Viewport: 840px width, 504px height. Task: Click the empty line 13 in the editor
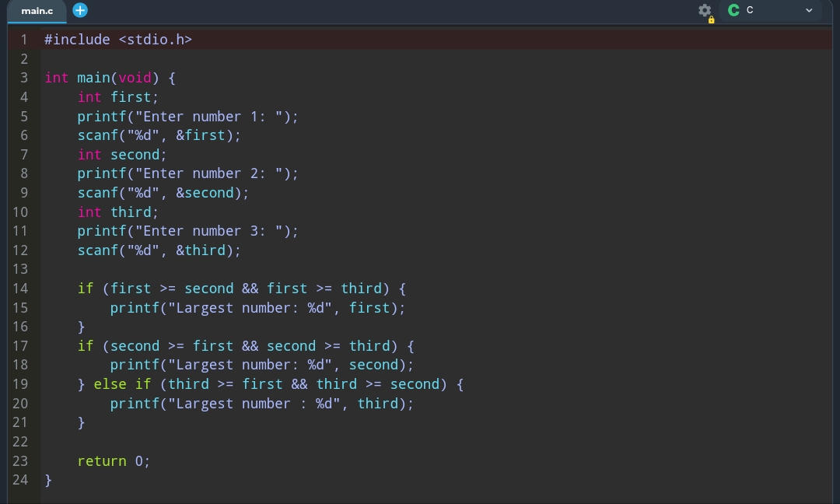311,269
